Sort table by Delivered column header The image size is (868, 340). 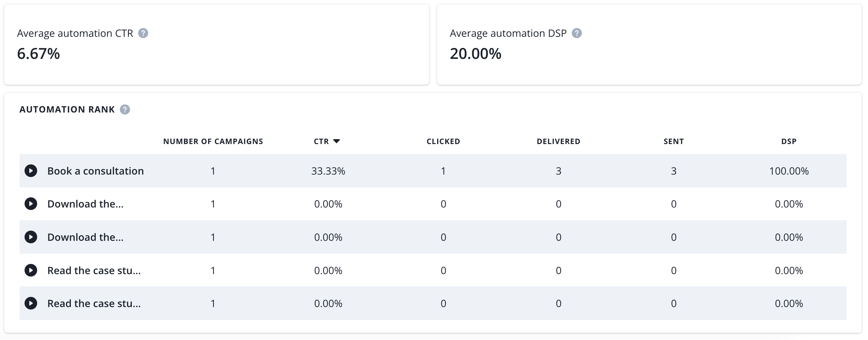click(558, 141)
